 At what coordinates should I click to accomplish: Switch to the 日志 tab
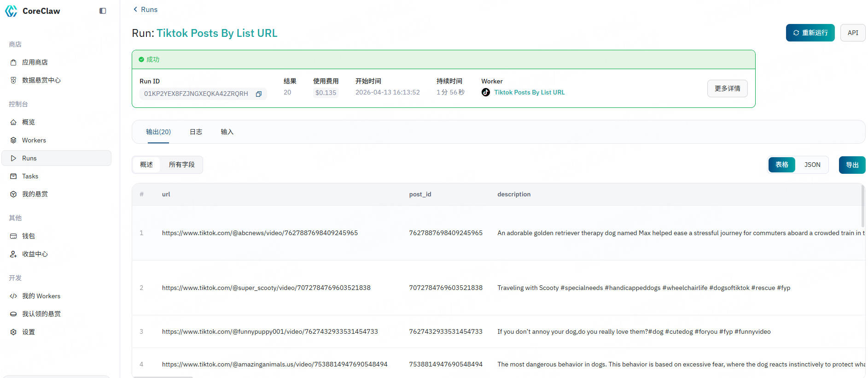point(196,132)
